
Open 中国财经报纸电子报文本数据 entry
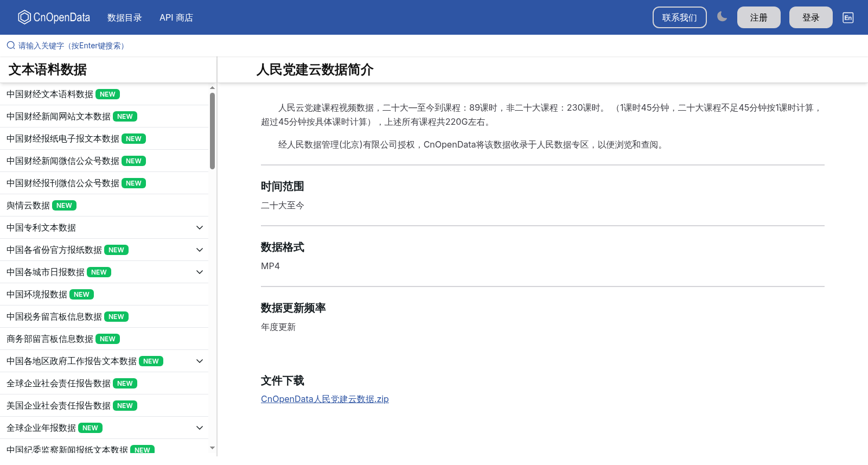point(104,138)
